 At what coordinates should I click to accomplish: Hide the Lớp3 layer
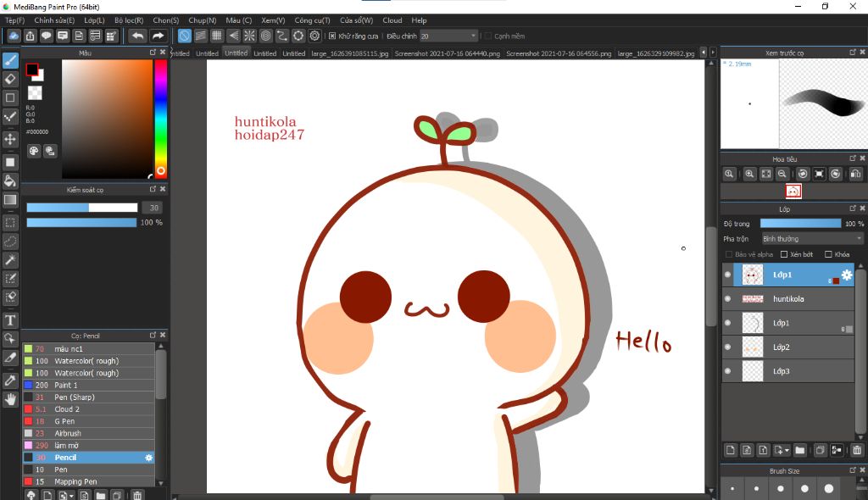pyautogui.click(x=728, y=371)
